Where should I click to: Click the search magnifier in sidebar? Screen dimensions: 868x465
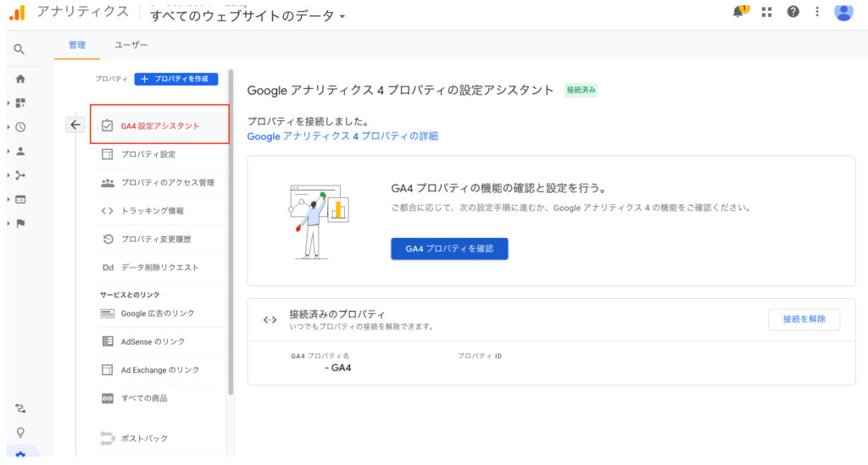tap(19, 50)
